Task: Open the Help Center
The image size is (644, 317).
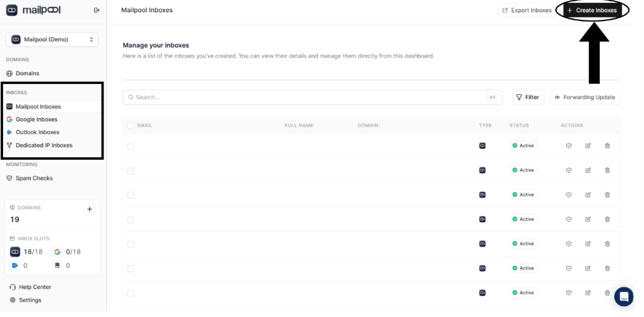Action: [x=35, y=287]
